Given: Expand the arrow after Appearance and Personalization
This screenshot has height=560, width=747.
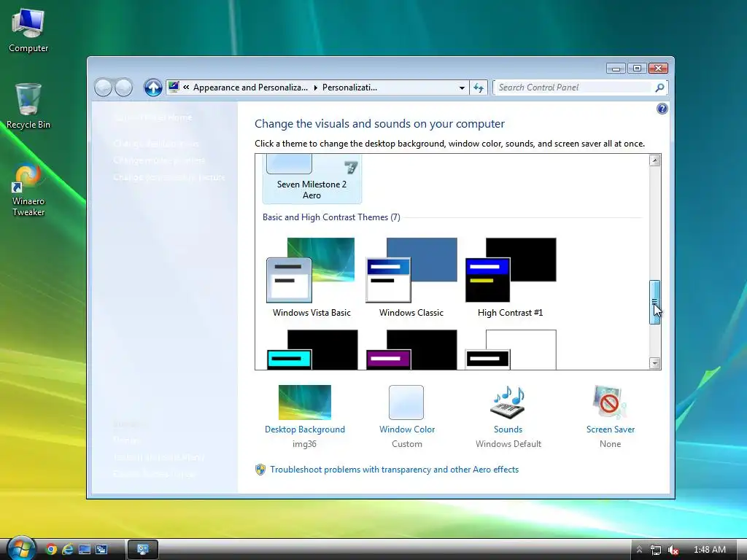Looking at the screenshot, I should (315, 87).
